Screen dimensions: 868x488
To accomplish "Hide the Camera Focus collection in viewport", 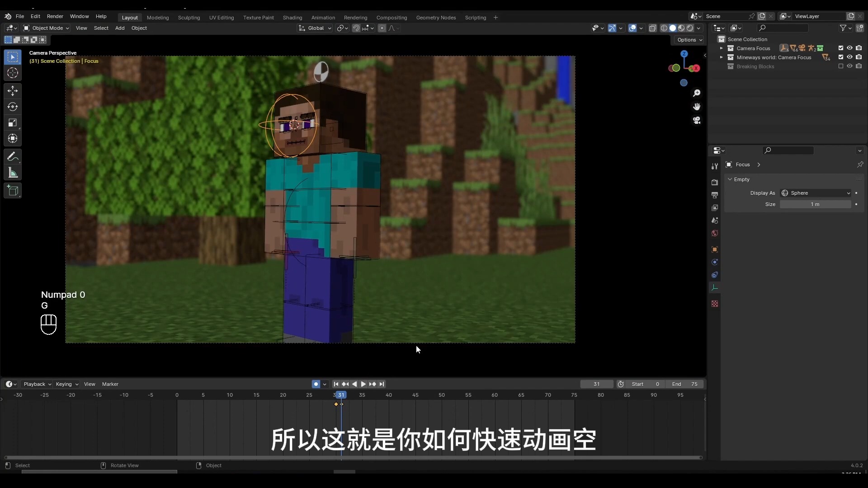I will pos(849,48).
